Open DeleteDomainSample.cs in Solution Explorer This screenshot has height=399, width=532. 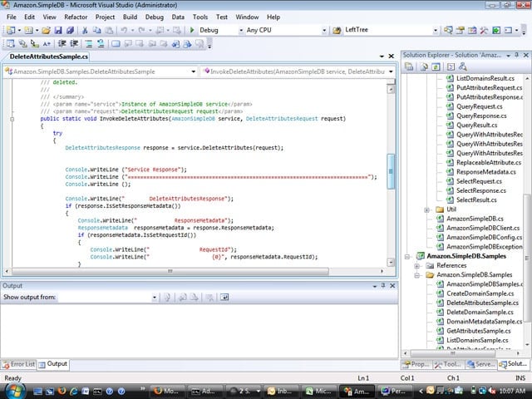click(480, 313)
